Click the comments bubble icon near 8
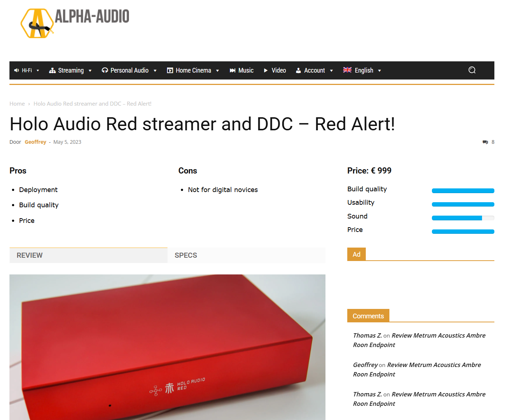This screenshot has height=420, width=506. pyautogui.click(x=485, y=142)
